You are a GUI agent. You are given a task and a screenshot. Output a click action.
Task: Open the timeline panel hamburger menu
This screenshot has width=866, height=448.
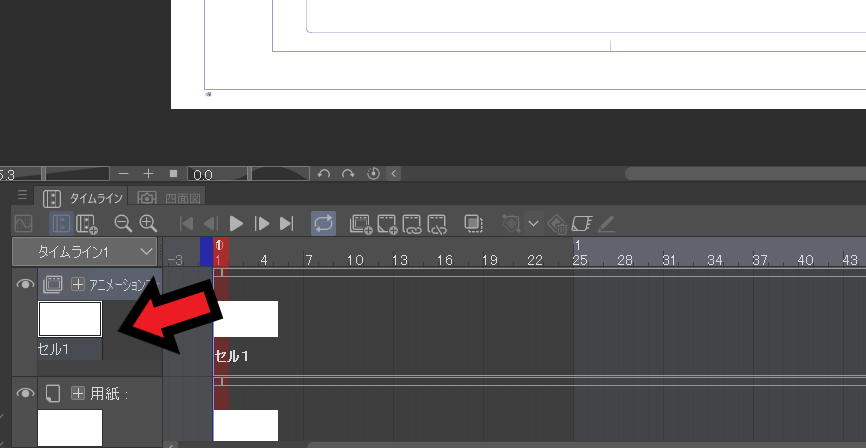22,196
